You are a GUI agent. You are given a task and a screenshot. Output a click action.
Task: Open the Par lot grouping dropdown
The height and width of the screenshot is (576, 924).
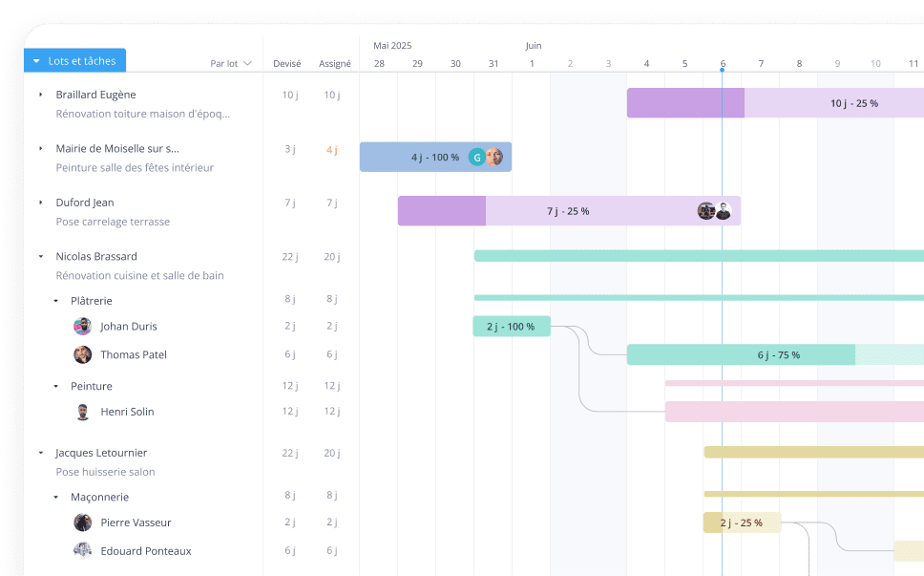click(231, 64)
